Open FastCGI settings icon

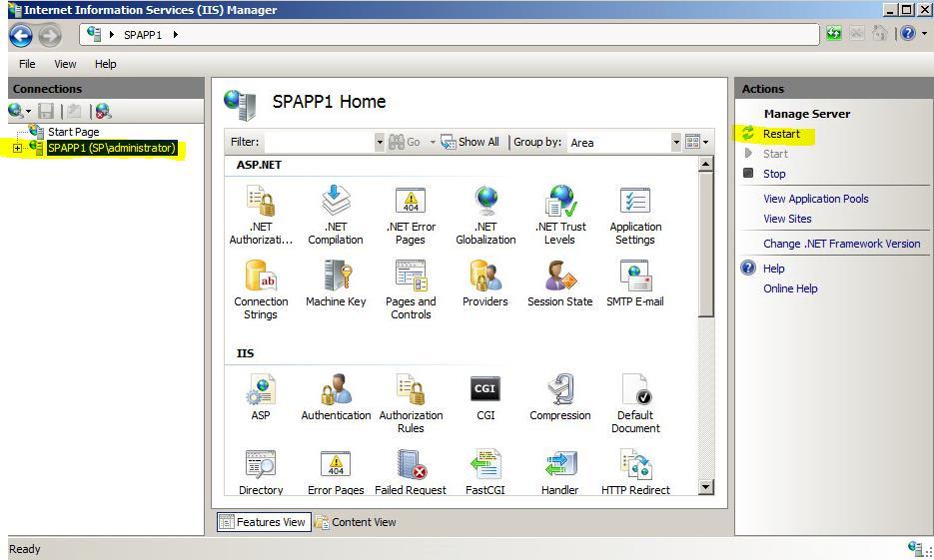[x=485, y=471]
